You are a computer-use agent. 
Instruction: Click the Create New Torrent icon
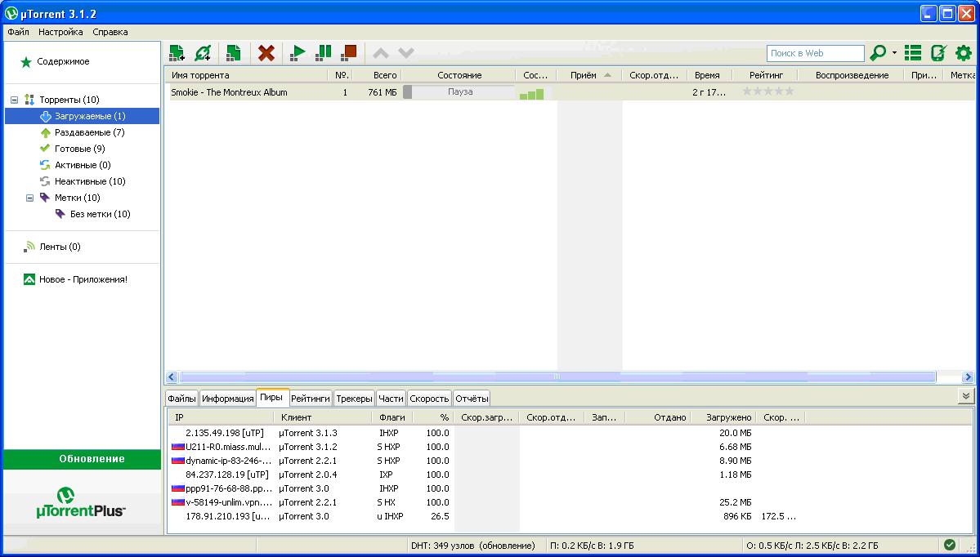tap(234, 53)
